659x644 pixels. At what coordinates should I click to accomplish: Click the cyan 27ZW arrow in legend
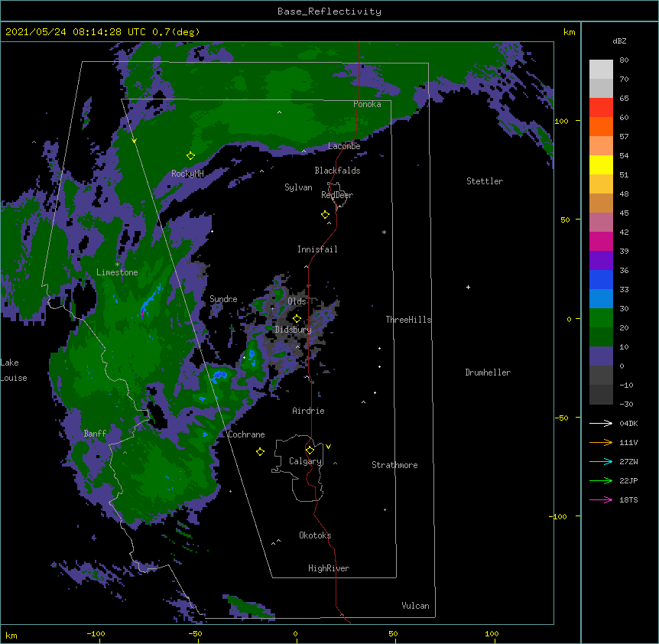pos(601,461)
